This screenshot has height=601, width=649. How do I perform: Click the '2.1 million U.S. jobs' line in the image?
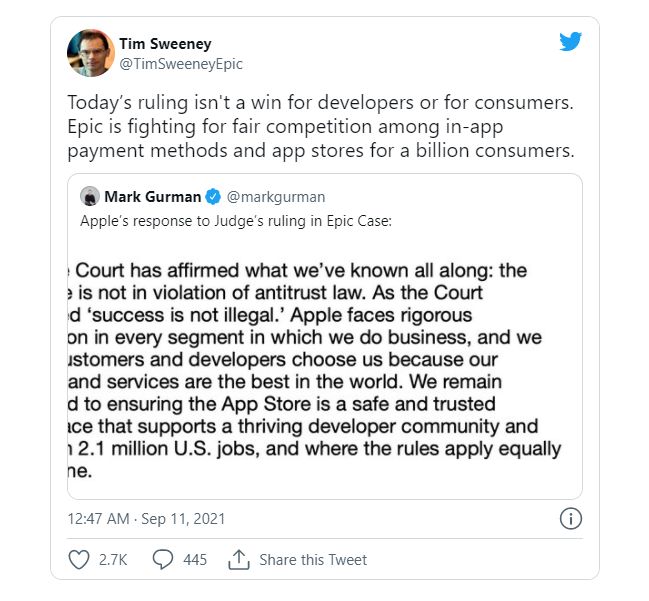coord(315,449)
